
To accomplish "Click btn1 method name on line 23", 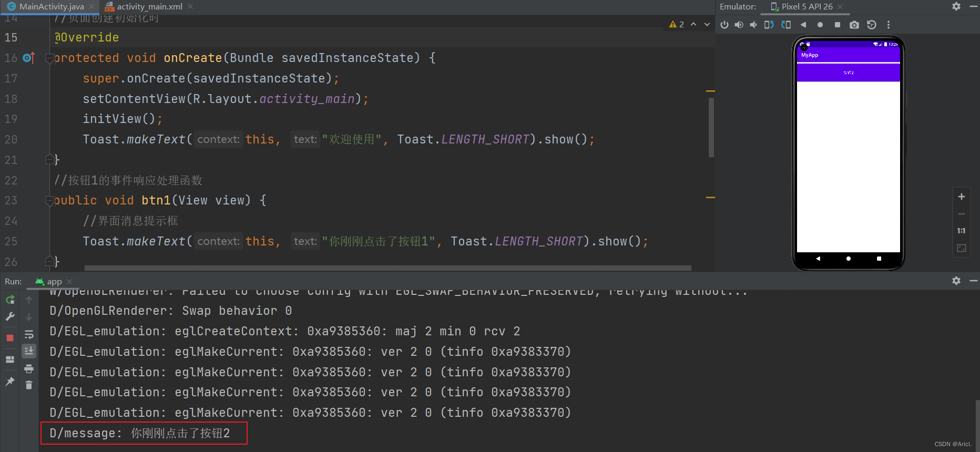I will (156, 200).
